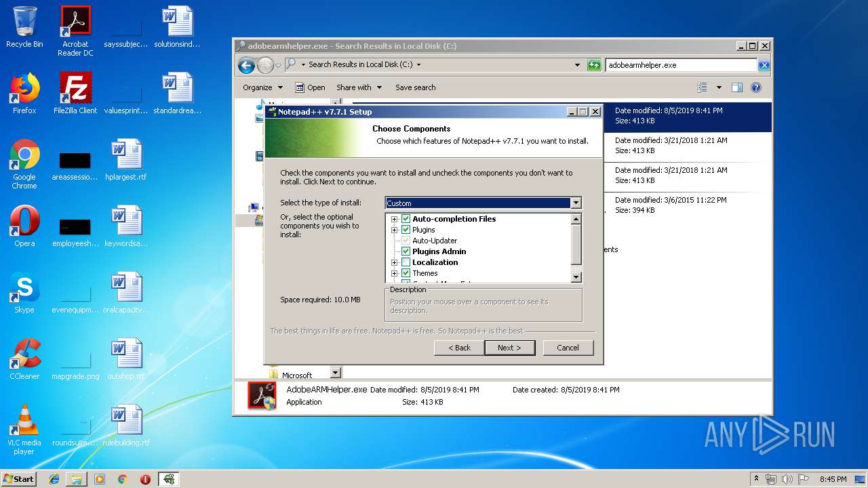Open Internet Explorer from taskbar
Screen dimensions: 868x488
coord(54,479)
